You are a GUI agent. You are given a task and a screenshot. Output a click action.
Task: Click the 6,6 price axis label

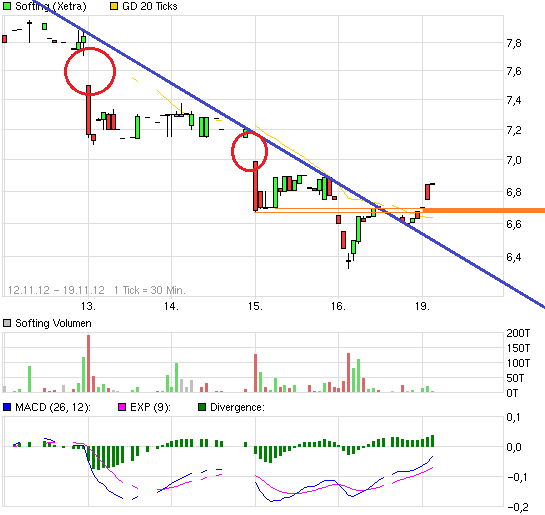pyautogui.click(x=514, y=224)
